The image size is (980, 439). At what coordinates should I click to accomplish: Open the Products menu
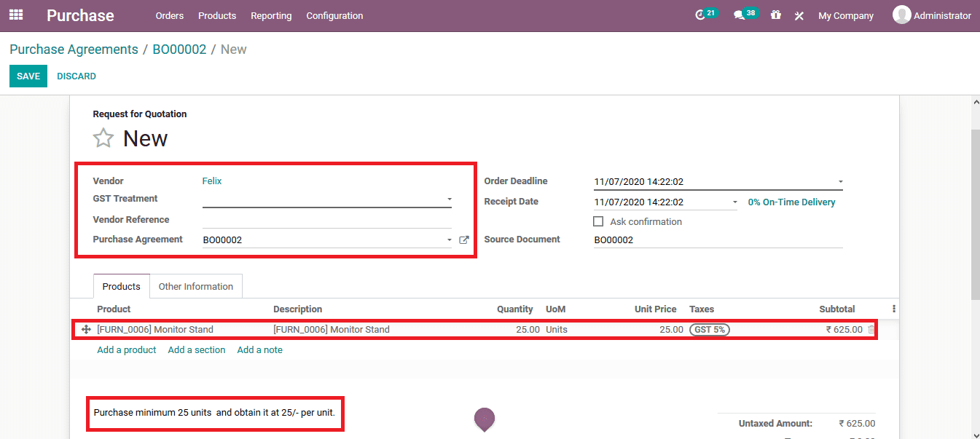point(217,15)
